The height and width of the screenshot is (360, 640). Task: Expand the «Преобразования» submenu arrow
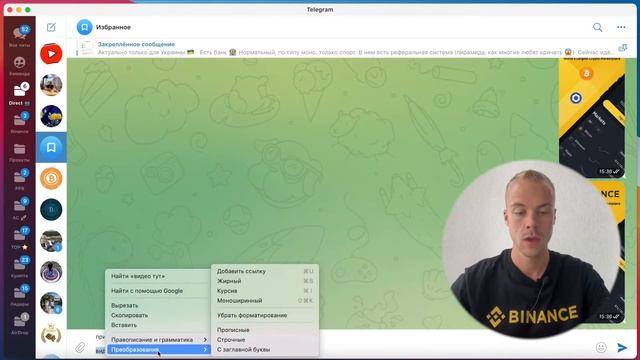205,349
